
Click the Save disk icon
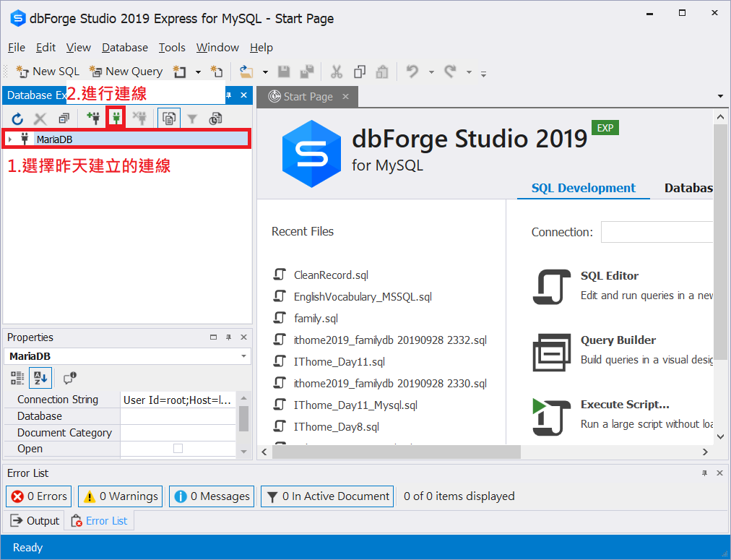pyautogui.click(x=284, y=72)
